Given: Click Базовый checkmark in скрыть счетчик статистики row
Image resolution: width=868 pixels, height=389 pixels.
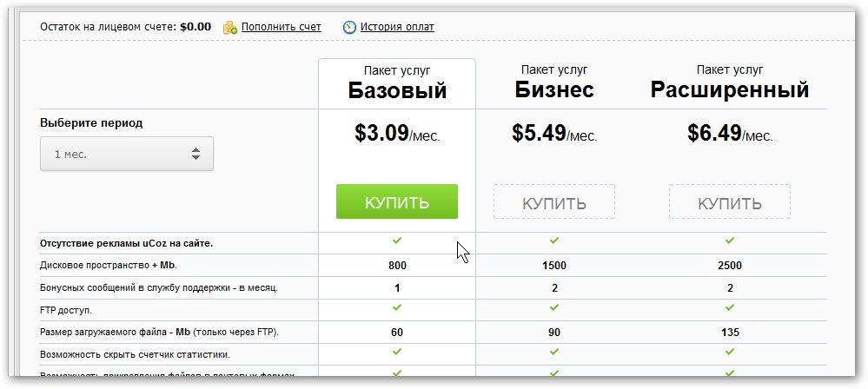Looking at the screenshot, I should click(x=397, y=352).
